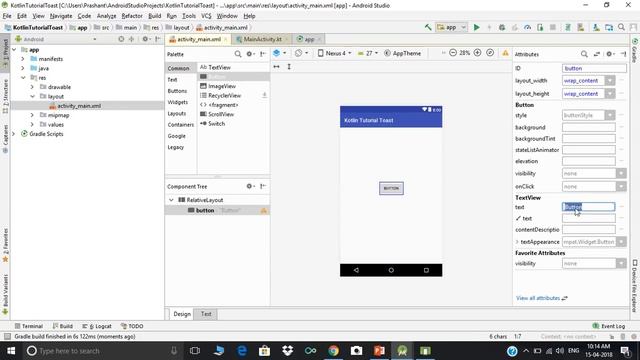Show layout warnings triangle icon
The height and width of the screenshot is (360, 640).
[505, 53]
